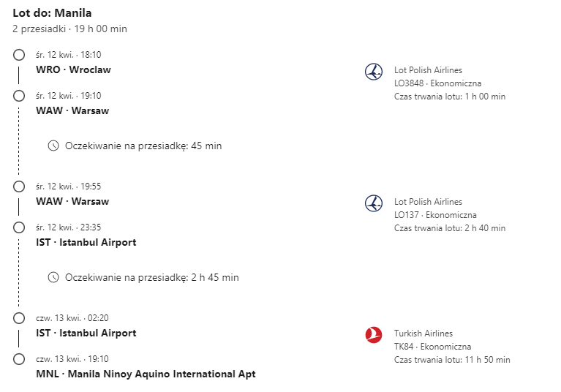Select the 19:10 Warsaw arrival circle marker
The width and height of the screenshot is (561, 392).
(x=19, y=96)
